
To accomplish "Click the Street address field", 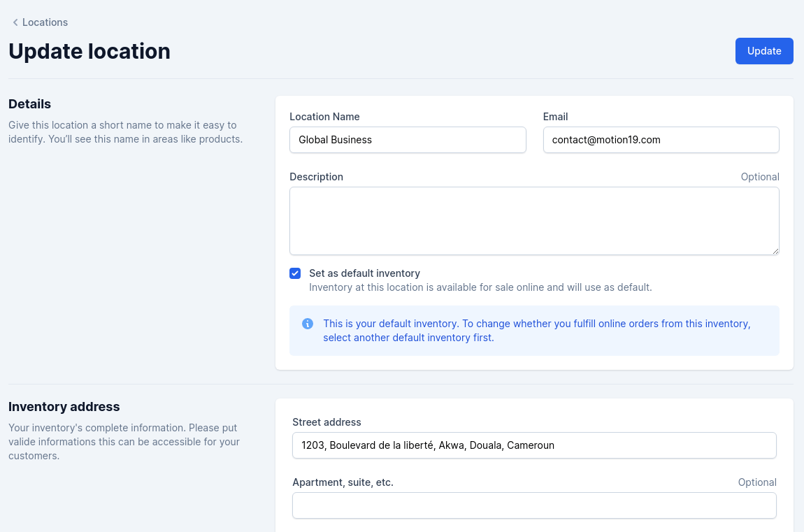I will point(534,445).
